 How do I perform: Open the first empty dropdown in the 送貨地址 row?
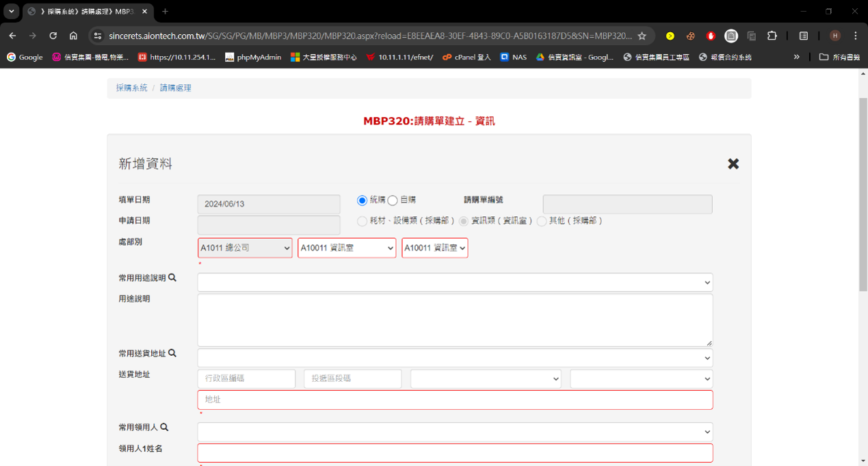486,378
